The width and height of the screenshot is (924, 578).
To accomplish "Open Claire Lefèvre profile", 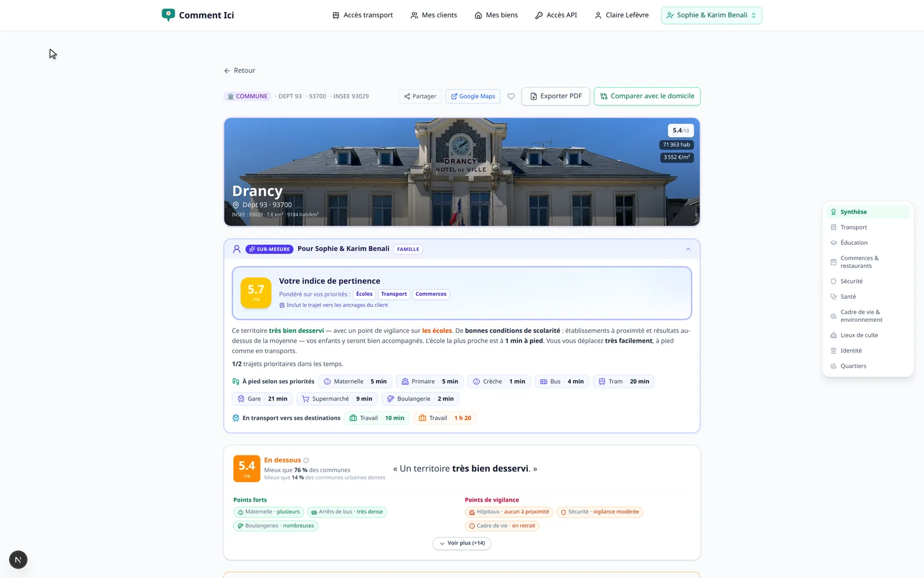I will pos(621,15).
